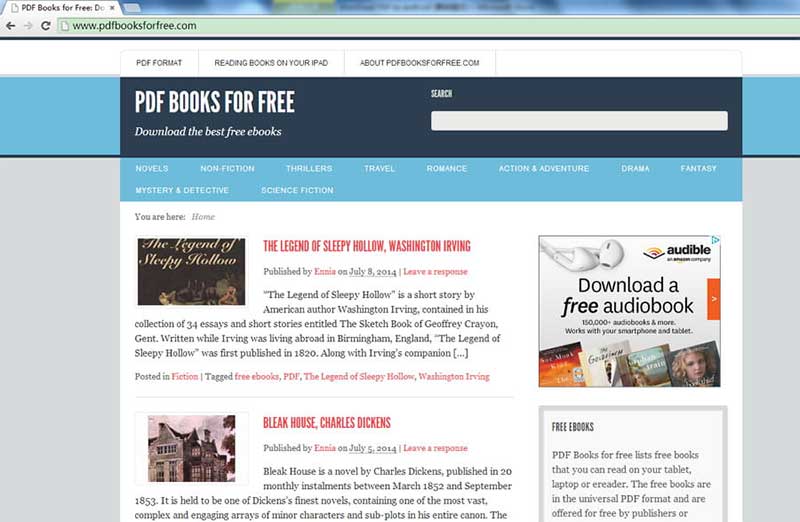This screenshot has width=800, height=522.
Task: Click the AdChoices icon on audible ad
Action: tap(716, 240)
